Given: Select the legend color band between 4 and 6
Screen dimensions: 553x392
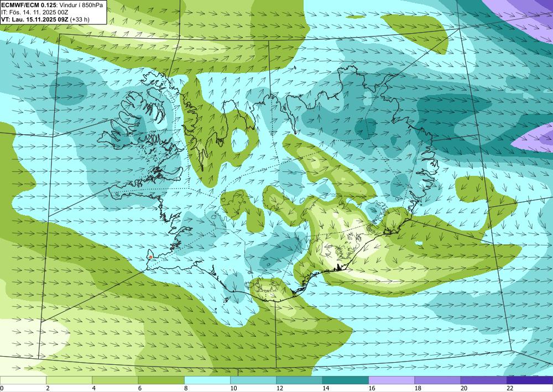Looking at the screenshot, I should pyautogui.click(x=116, y=380).
